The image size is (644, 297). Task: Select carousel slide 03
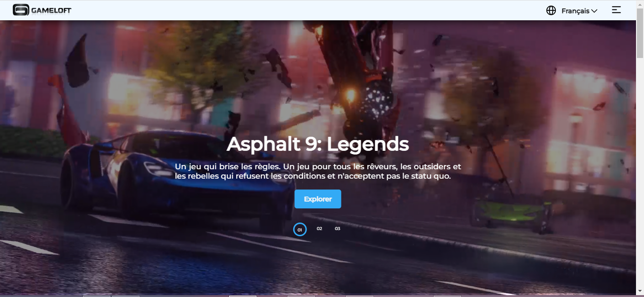[x=337, y=229]
